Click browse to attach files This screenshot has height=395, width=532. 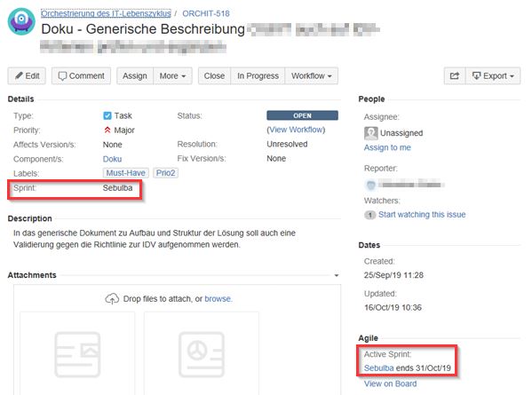click(218, 299)
